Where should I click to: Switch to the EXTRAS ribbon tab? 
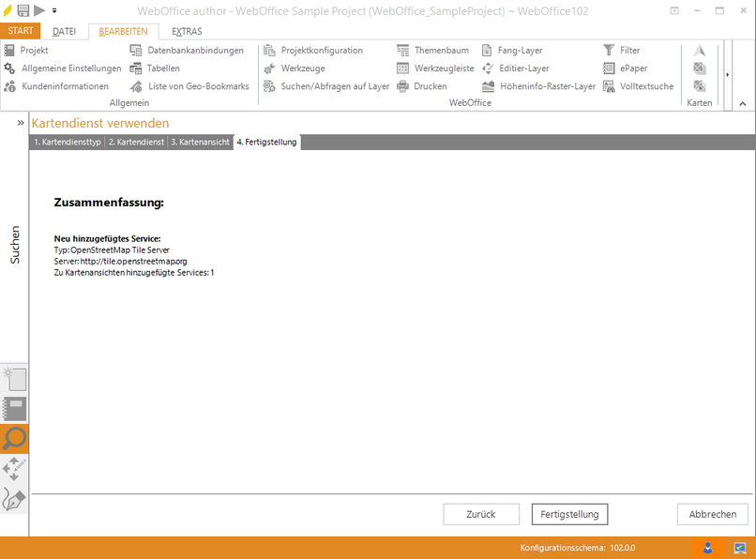pos(187,31)
